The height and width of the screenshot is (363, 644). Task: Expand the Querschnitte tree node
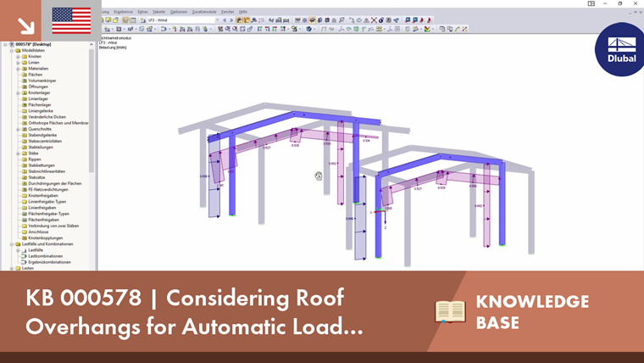click(18, 129)
